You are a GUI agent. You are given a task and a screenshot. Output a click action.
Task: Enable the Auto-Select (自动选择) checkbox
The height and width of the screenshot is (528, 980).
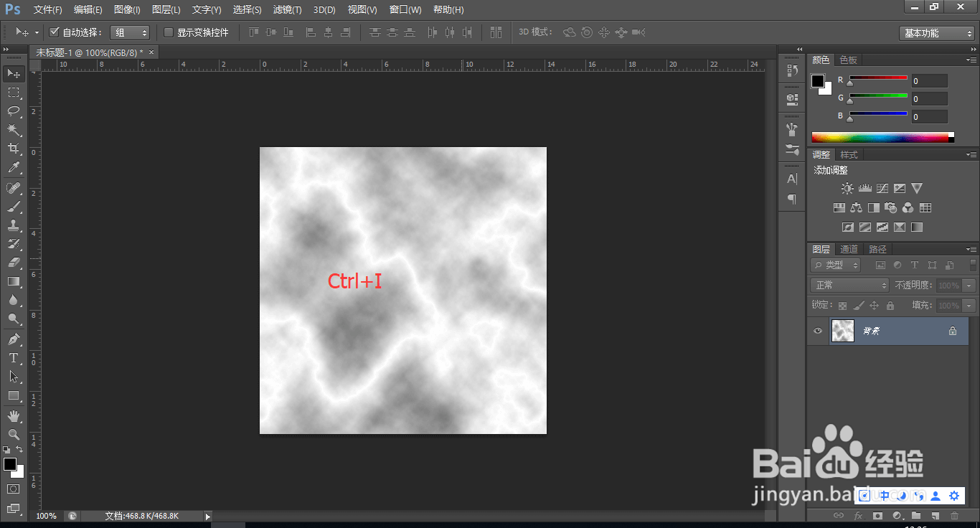[54, 32]
